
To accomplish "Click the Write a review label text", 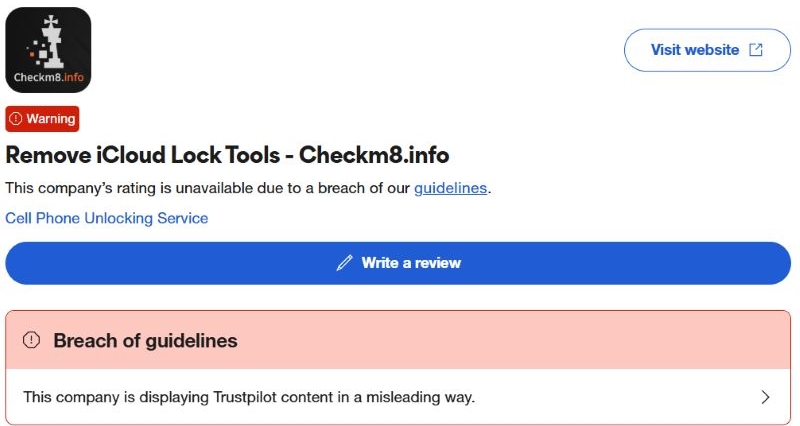I will [x=411, y=263].
